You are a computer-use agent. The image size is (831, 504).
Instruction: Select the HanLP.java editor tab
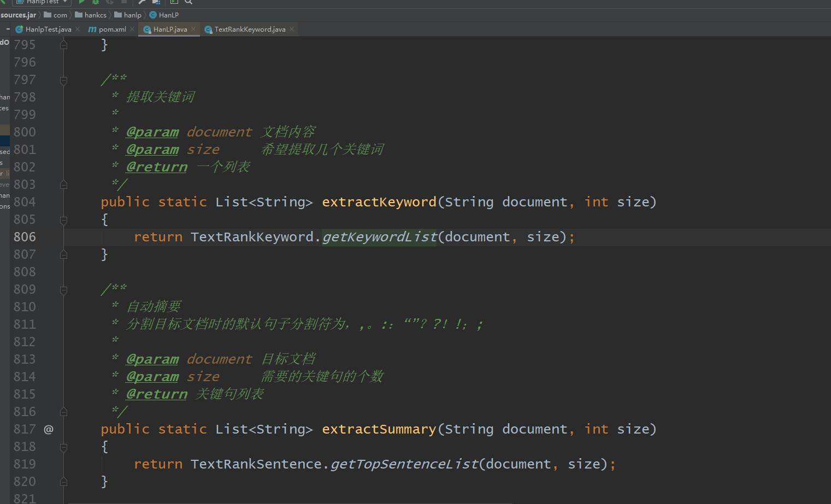click(x=170, y=29)
